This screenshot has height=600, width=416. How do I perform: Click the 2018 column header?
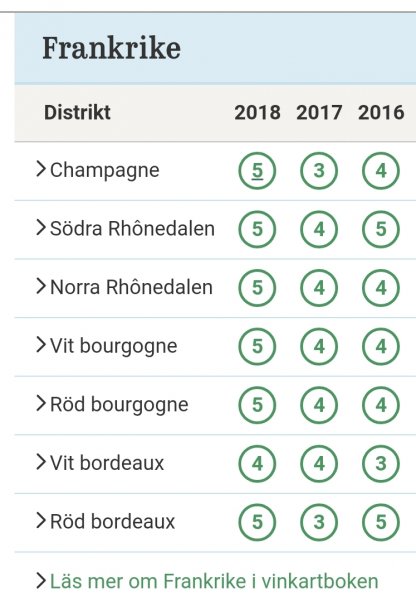(257, 112)
